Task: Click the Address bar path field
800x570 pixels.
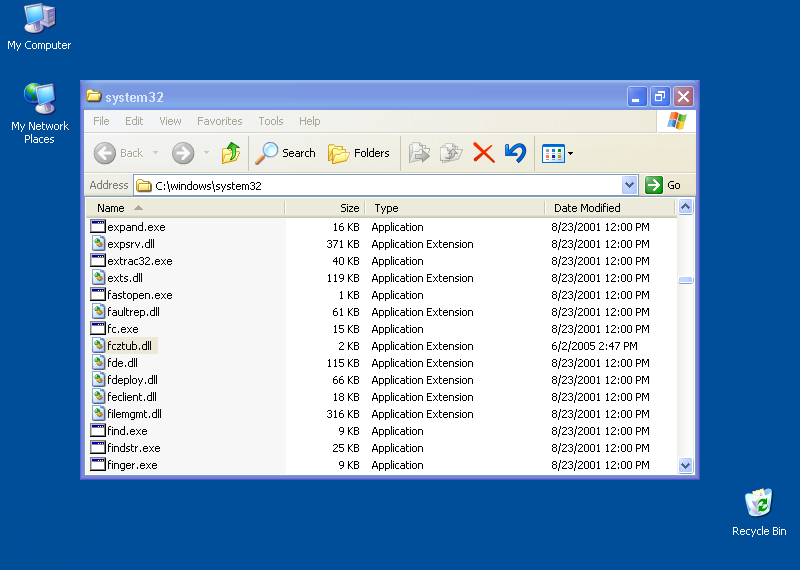Action: point(380,185)
